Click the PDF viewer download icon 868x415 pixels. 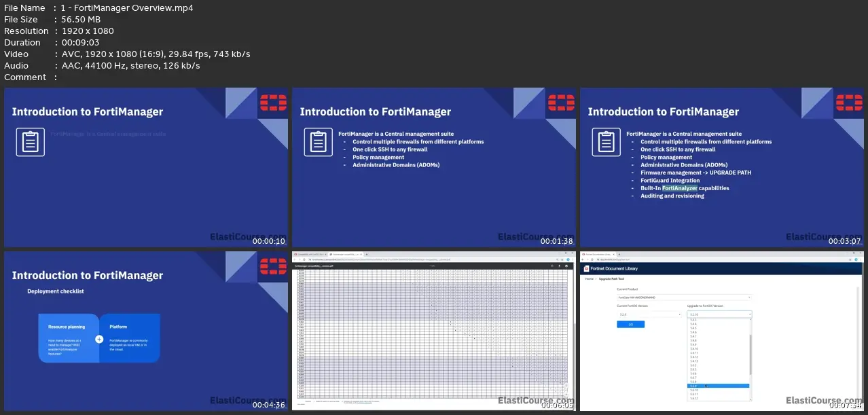point(560,266)
